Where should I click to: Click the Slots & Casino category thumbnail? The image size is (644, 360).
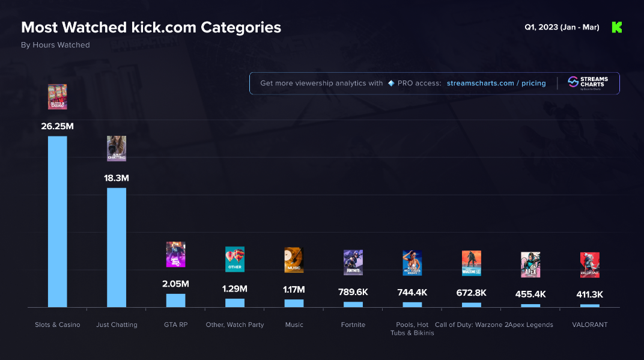click(x=57, y=97)
